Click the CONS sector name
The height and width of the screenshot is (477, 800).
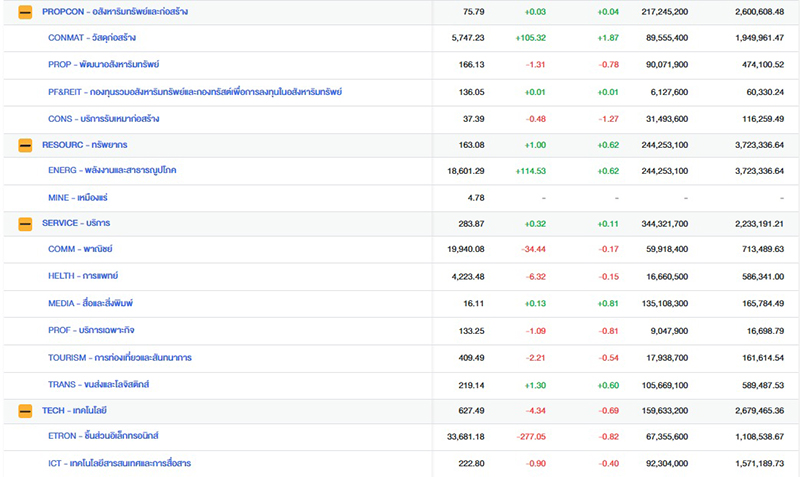tap(103, 119)
